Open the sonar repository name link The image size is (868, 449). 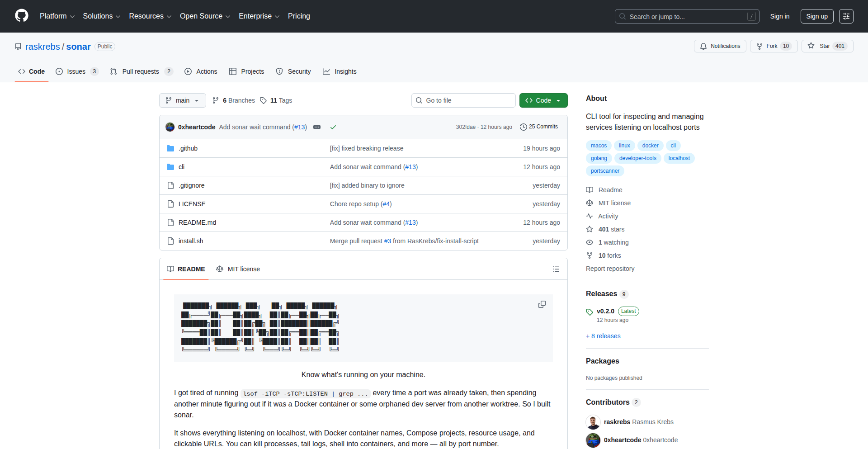pos(79,47)
